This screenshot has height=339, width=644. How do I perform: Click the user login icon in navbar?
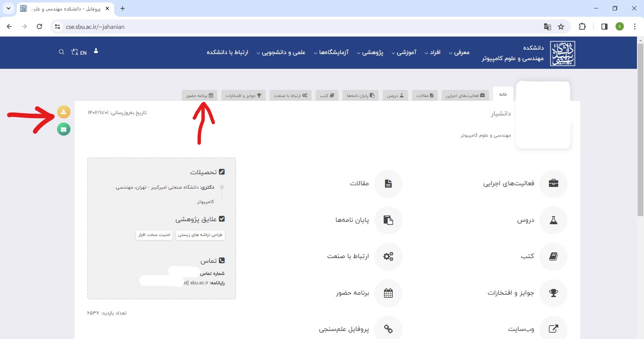pyautogui.click(x=96, y=51)
